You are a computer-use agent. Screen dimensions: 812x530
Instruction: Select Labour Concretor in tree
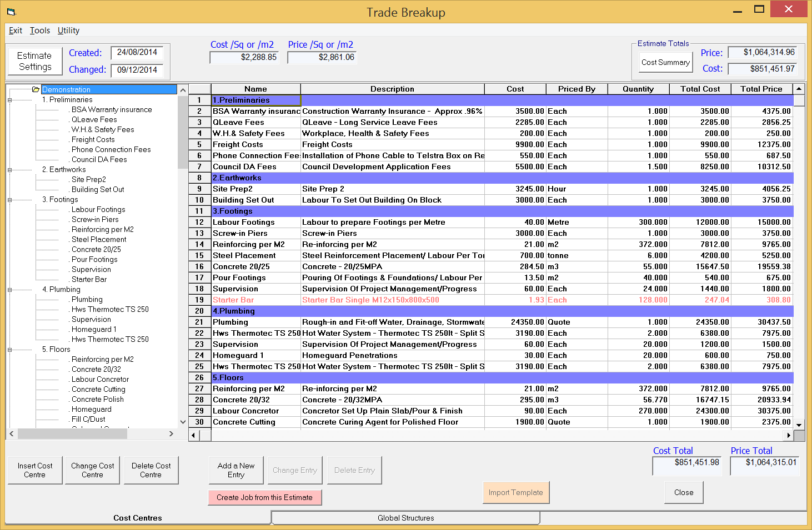point(100,379)
